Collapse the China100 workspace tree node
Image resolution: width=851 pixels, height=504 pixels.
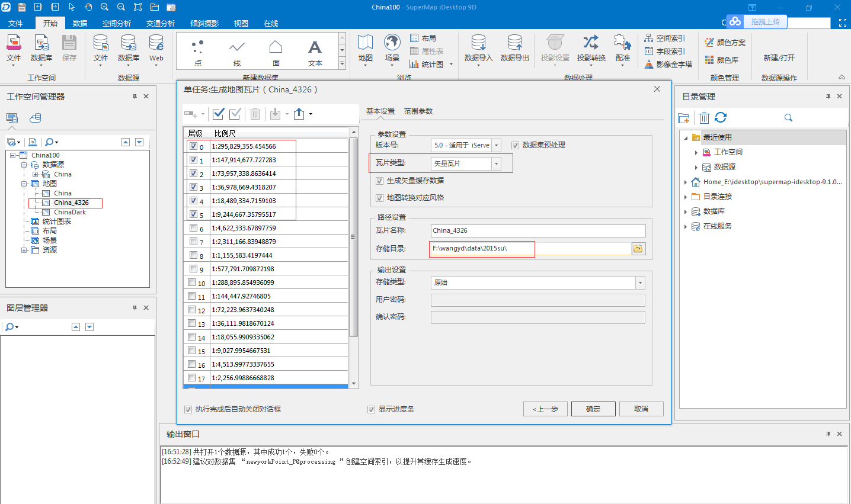coord(13,155)
